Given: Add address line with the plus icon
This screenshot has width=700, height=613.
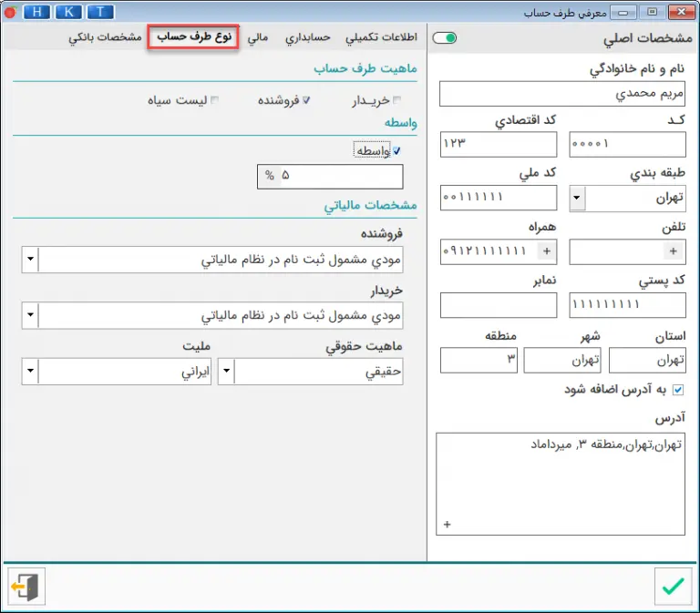Looking at the screenshot, I should [448, 525].
